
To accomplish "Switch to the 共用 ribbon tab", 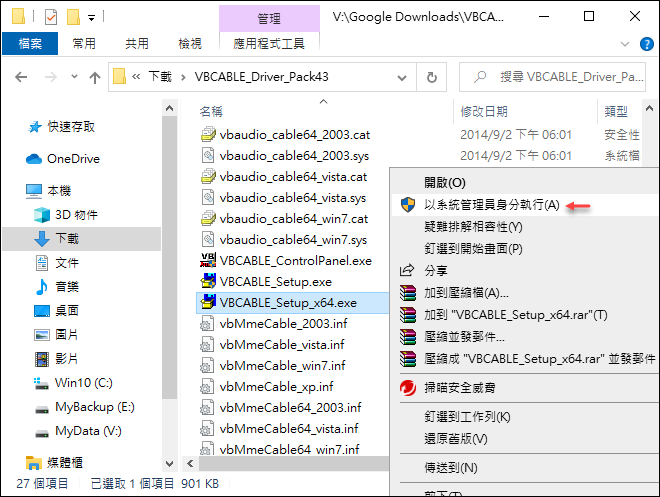I will [137, 43].
